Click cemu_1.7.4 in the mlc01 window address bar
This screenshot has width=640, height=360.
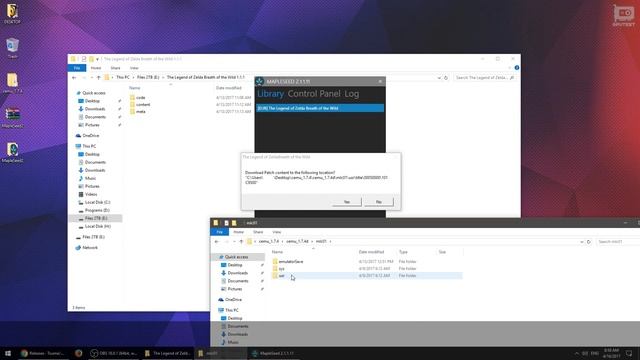[x=269, y=241]
